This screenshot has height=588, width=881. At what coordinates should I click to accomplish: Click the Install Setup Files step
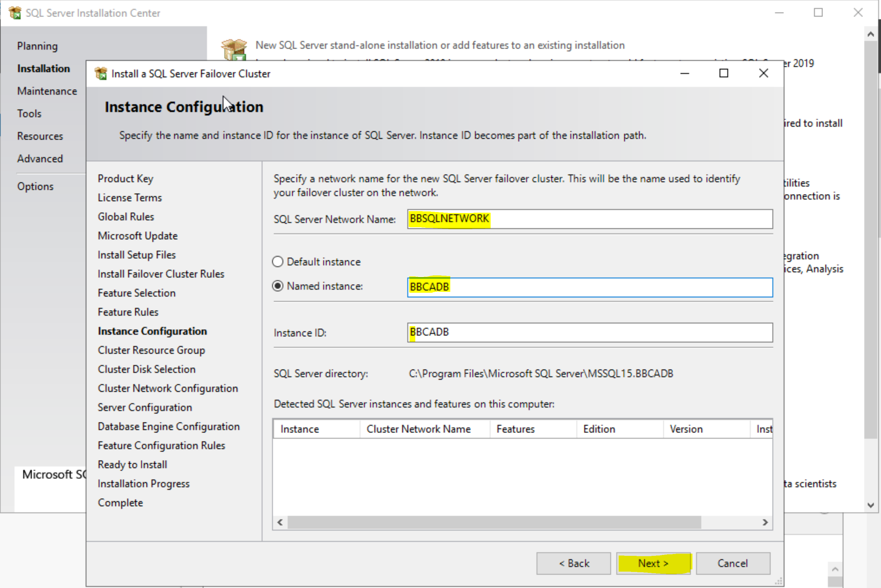[137, 255]
